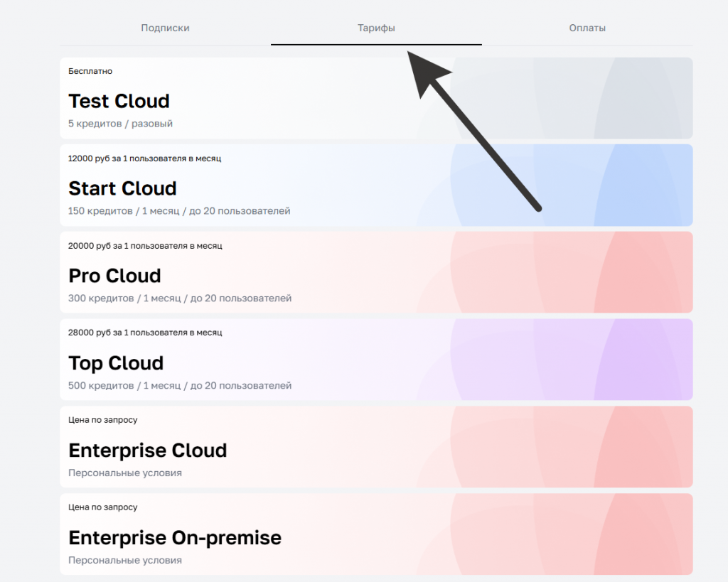Open the Оплаты tab
The width and height of the screenshot is (728, 582).
point(587,28)
